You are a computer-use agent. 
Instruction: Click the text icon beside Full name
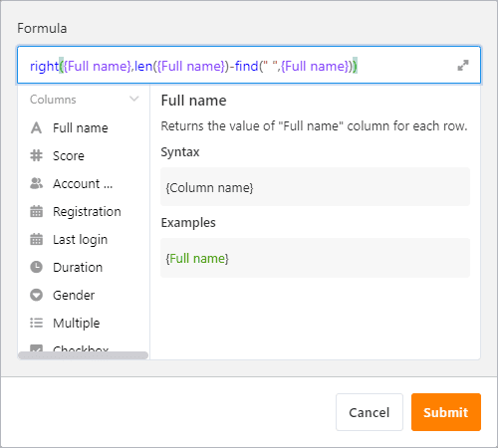pyautogui.click(x=36, y=127)
